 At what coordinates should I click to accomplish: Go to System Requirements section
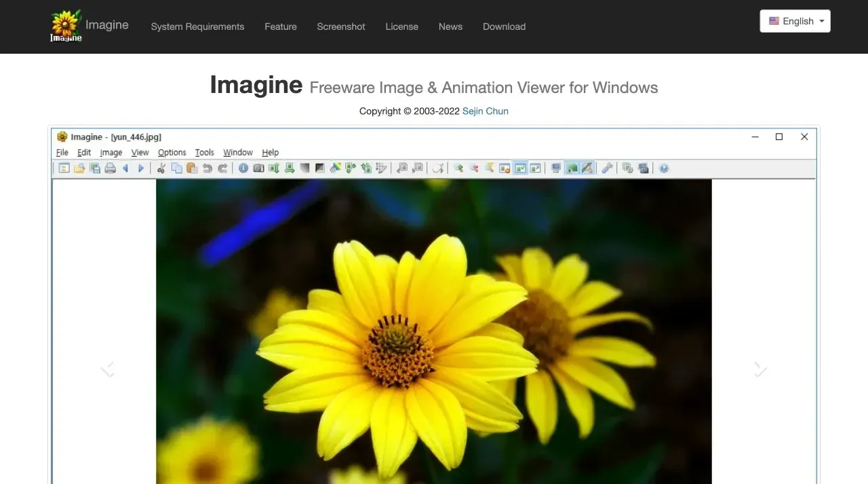coord(197,26)
